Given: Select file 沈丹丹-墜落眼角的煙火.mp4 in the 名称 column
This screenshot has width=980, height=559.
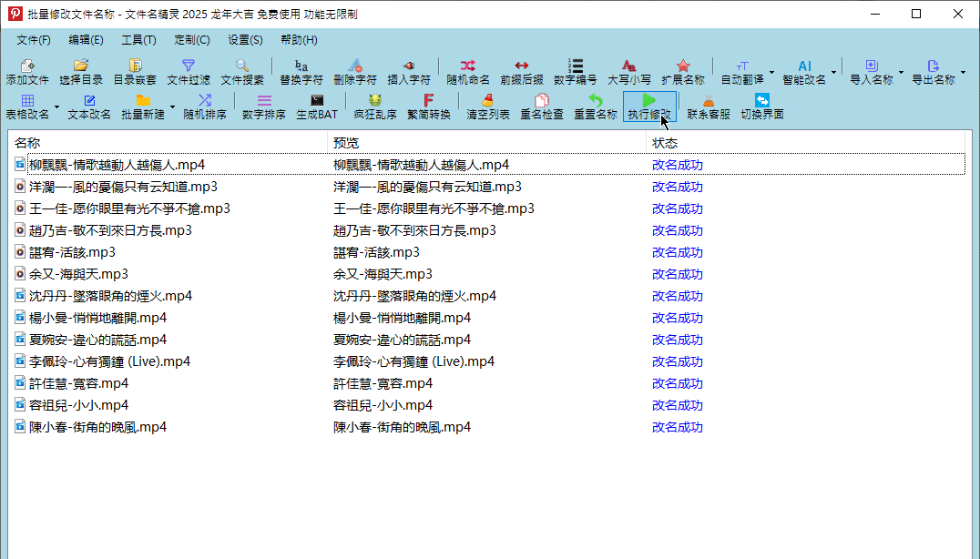Looking at the screenshot, I should tap(110, 296).
